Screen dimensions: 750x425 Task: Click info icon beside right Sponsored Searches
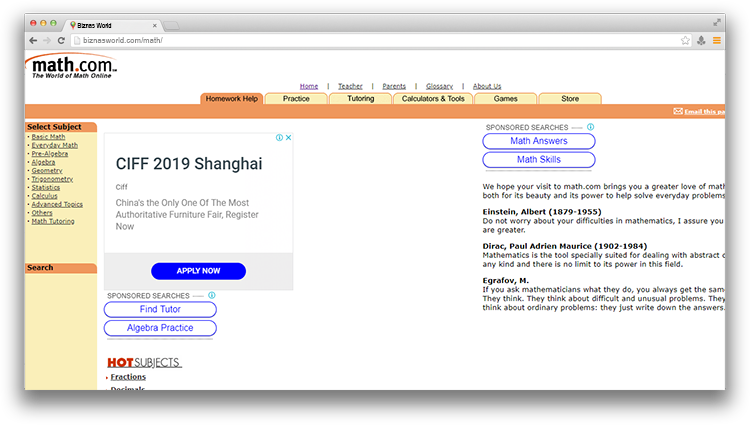[x=590, y=127]
